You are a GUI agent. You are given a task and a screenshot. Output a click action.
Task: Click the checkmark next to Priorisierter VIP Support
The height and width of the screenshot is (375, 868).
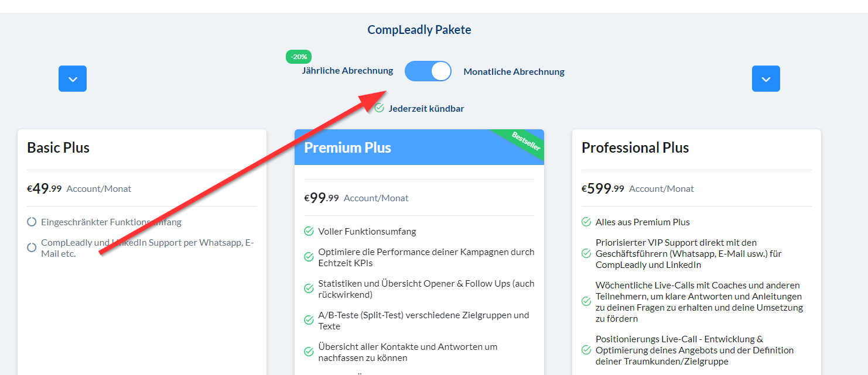click(x=586, y=253)
